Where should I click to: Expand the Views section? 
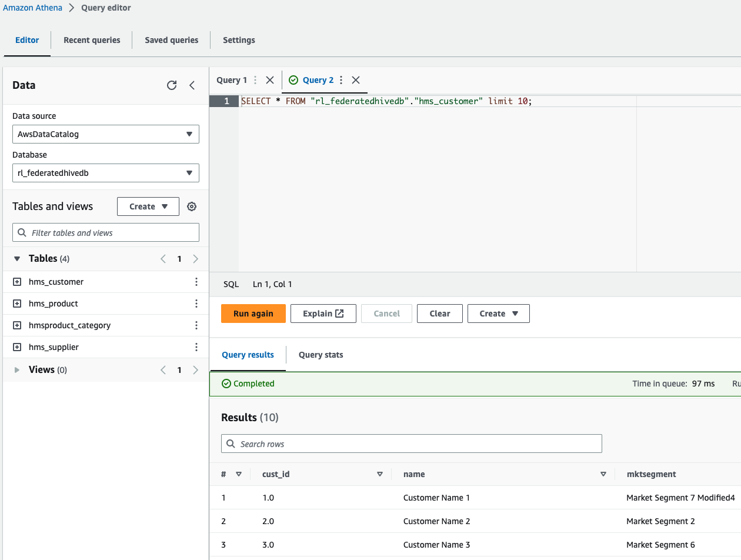17,370
